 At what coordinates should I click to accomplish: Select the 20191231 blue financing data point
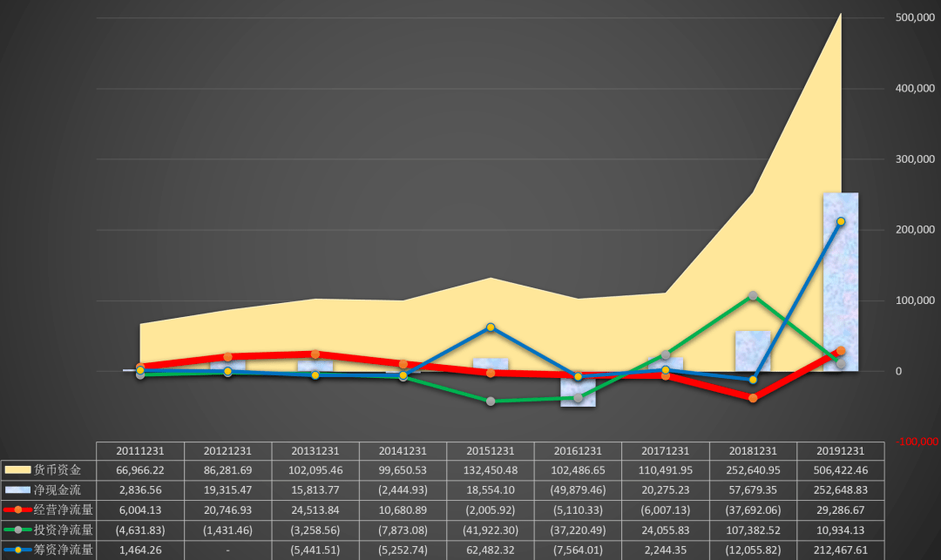(x=840, y=221)
